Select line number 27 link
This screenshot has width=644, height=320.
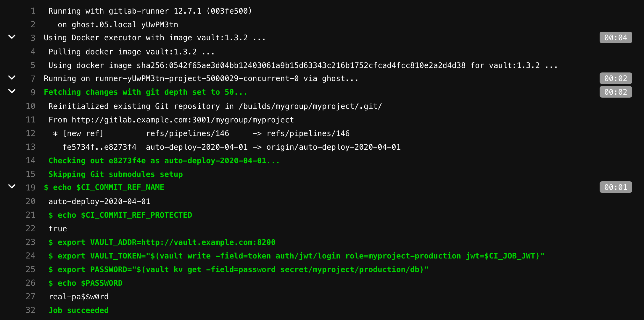click(30, 297)
